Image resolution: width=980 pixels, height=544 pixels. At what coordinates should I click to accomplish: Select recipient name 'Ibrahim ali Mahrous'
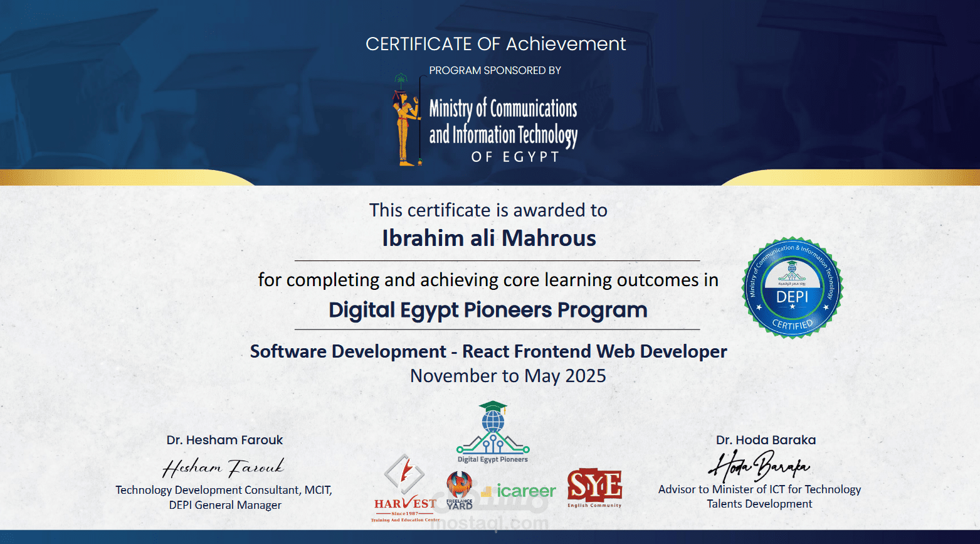click(x=489, y=238)
